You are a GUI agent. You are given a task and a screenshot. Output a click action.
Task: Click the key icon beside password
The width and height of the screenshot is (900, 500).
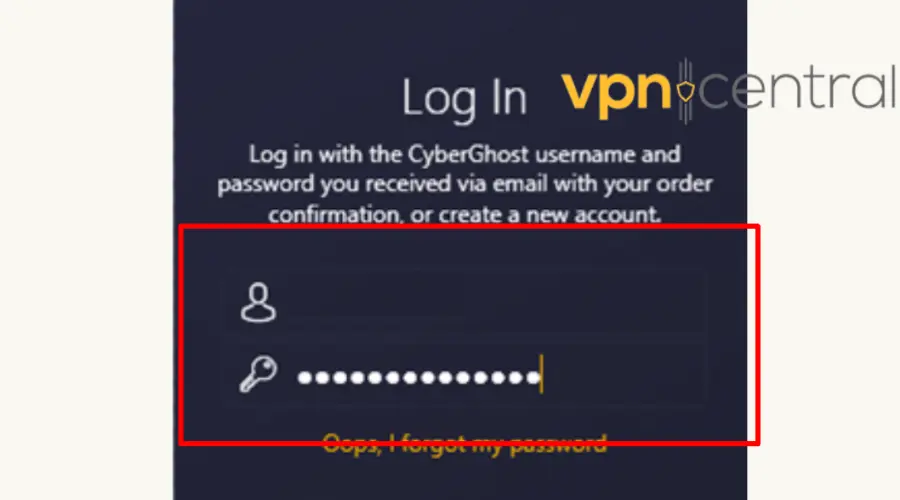pos(258,374)
